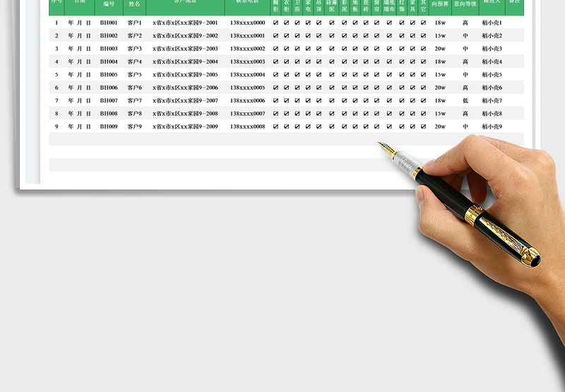Toggle the 家电 checkbox in row BH004
565x392 pixels.
pyautogui.click(x=308, y=61)
